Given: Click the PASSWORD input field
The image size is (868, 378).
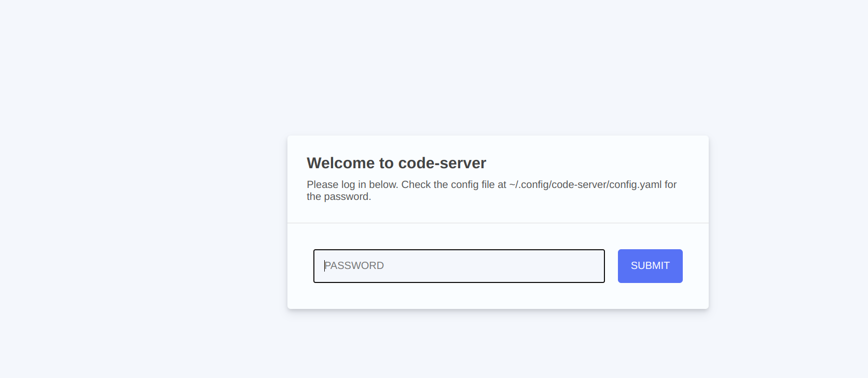Looking at the screenshot, I should click(459, 266).
